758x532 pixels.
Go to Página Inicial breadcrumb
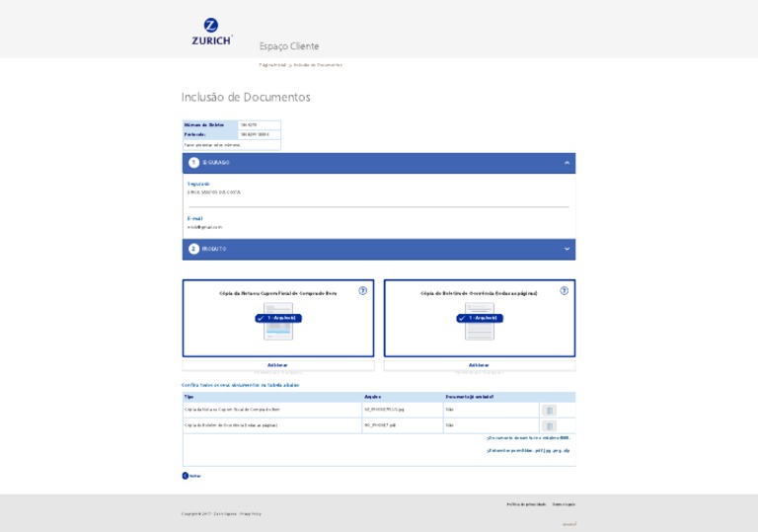[x=271, y=65]
